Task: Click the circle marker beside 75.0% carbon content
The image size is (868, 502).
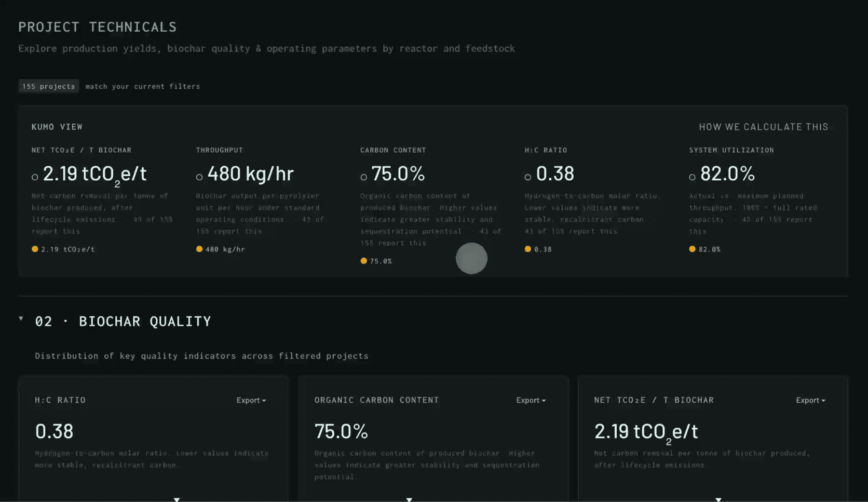Action: pyautogui.click(x=364, y=177)
